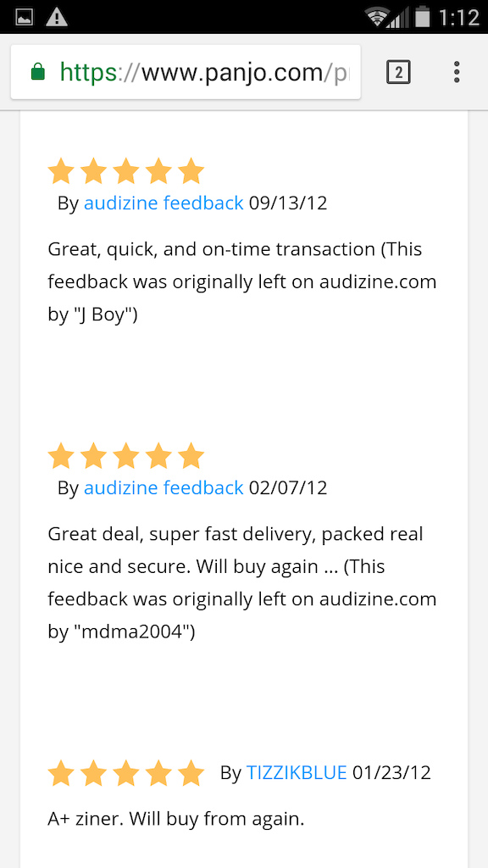The image size is (488, 868).
Task: Tap the cellular signal strength icon
Action: click(x=396, y=18)
